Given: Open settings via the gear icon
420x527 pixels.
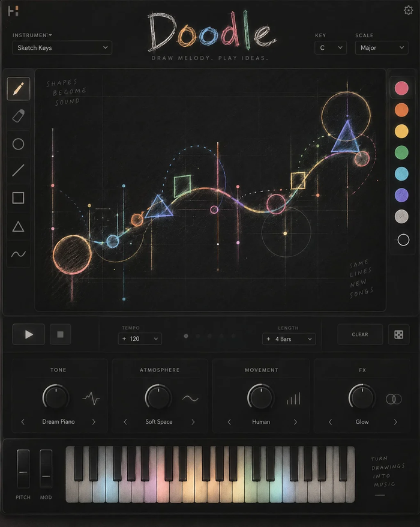Looking at the screenshot, I should pyautogui.click(x=408, y=10).
